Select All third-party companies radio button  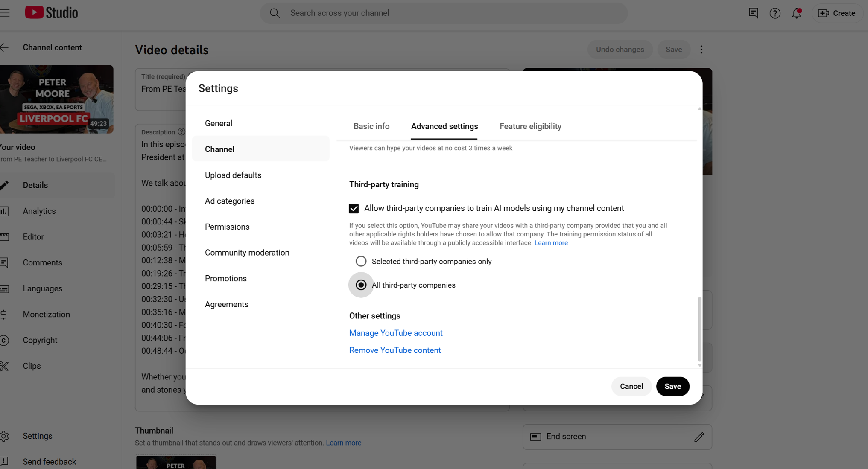click(361, 285)
